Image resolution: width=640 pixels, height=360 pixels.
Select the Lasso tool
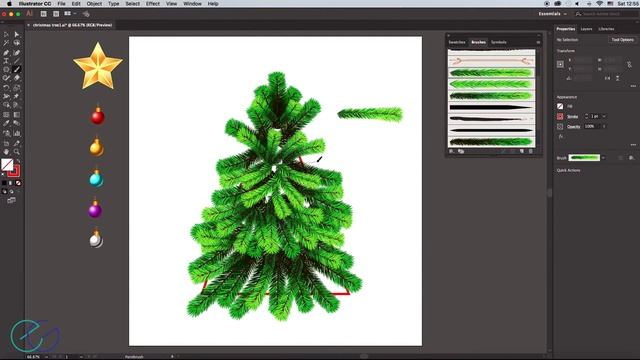tap(16, 43)
